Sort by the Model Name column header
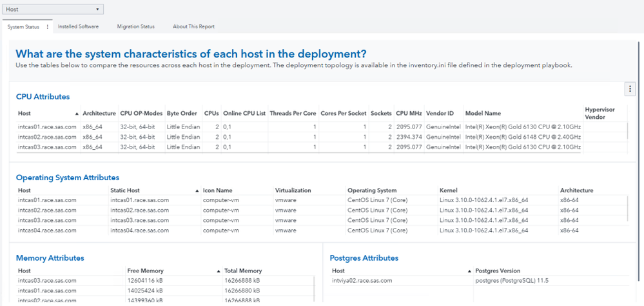 [x=483, y=114]
